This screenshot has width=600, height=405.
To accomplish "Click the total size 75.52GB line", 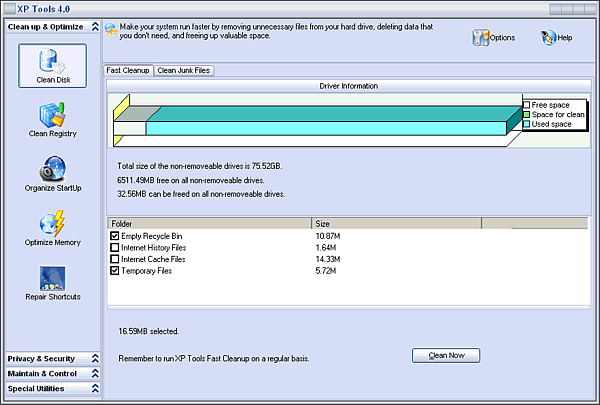I will click(200, 166).
